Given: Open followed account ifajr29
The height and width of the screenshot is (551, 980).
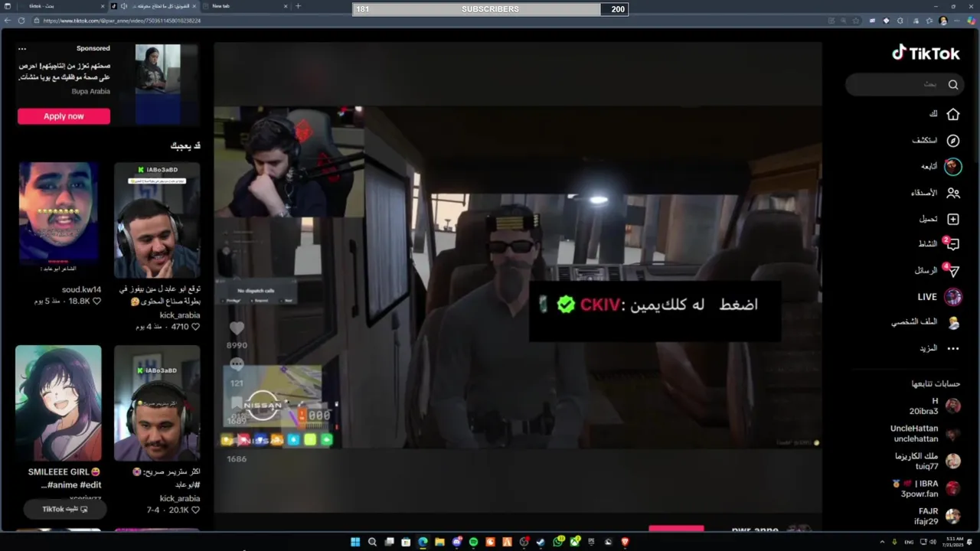Looking at the screenshot, I should pyautogui.click(x=937, y=517).
